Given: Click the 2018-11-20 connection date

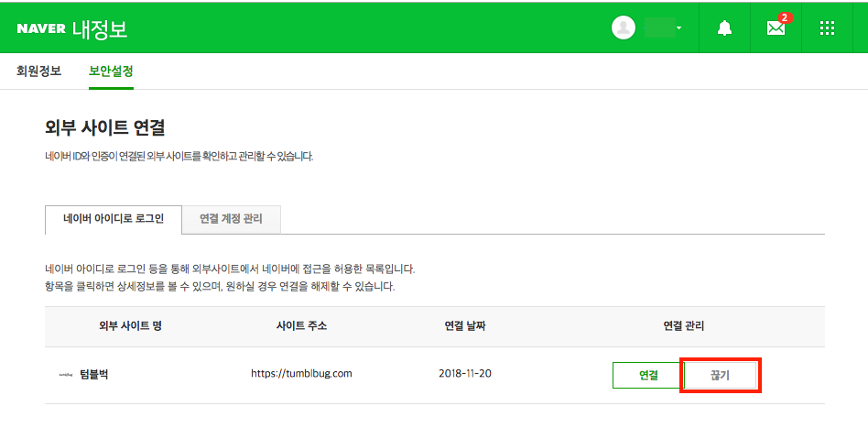Looking at the screenshot, I should coord(465,374).
